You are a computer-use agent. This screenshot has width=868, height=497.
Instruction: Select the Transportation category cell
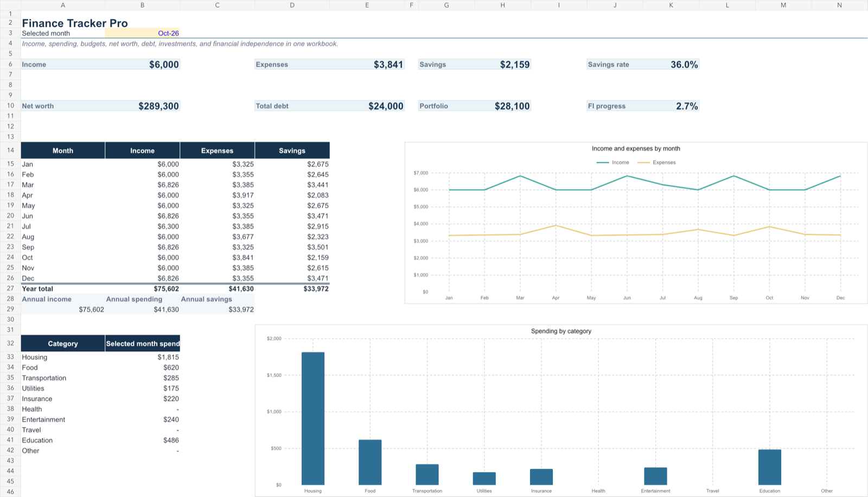[63, 378]
